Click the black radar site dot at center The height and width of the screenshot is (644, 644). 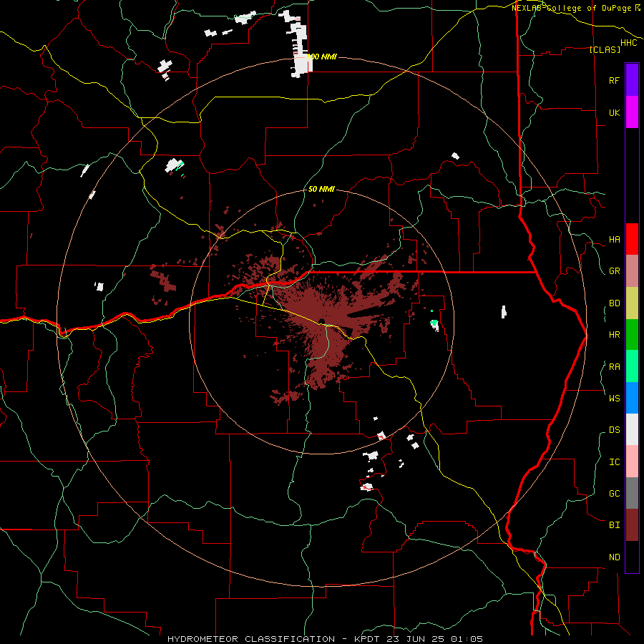[321, 321]
